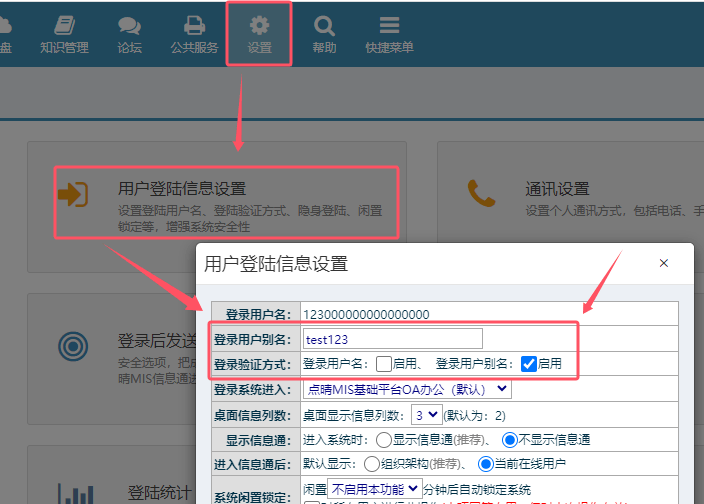The height and width of the screenshot is (504, 704).
Task: Select the 组织架构(推荐) radio option
Action: [x=371, y=464]
